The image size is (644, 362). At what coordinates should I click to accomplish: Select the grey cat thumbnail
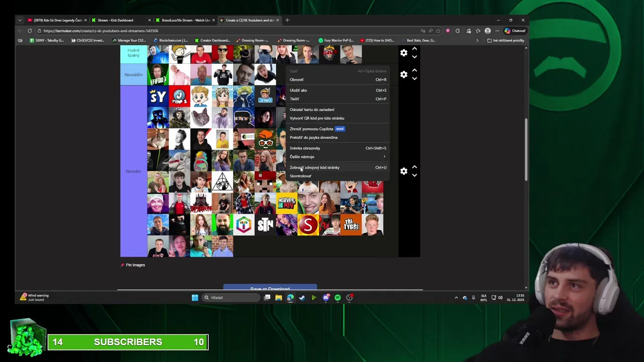(x=201, y=117)
